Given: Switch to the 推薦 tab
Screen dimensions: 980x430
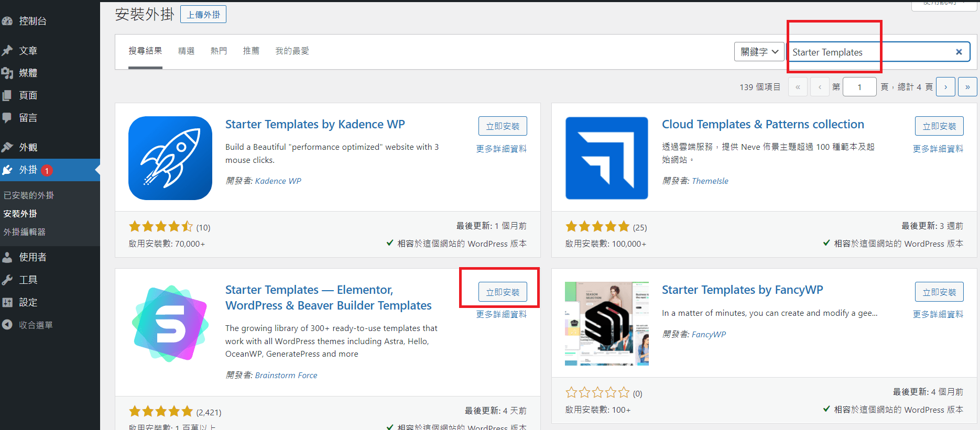Looking at the screenshot, I should (251, 51).
